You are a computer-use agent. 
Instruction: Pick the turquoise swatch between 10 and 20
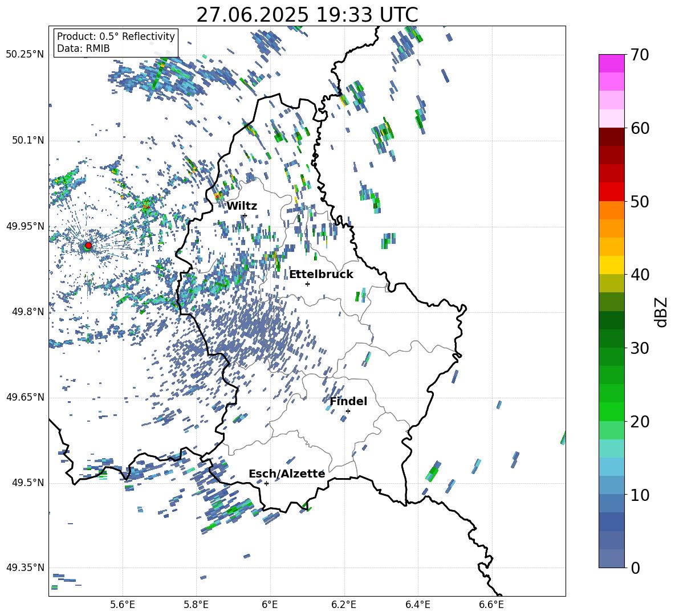pos(612,448)
